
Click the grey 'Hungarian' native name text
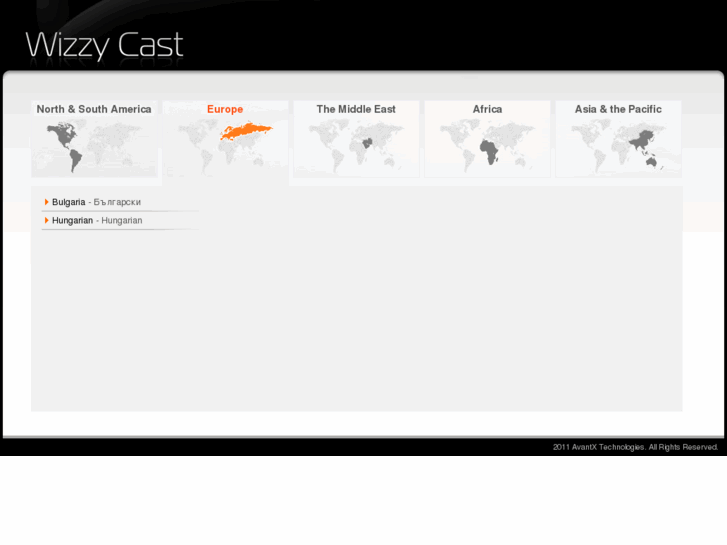(122, 220)
